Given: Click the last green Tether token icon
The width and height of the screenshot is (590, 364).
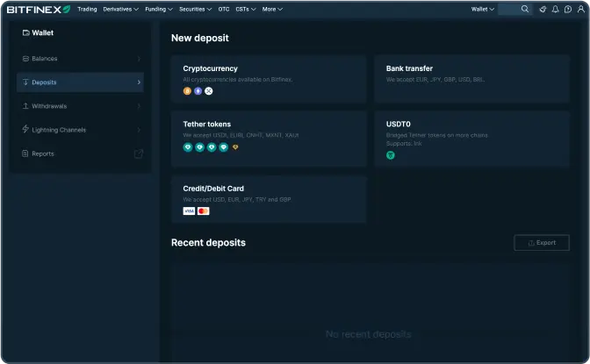Looking at the screenshot, I should click(224, 147).
